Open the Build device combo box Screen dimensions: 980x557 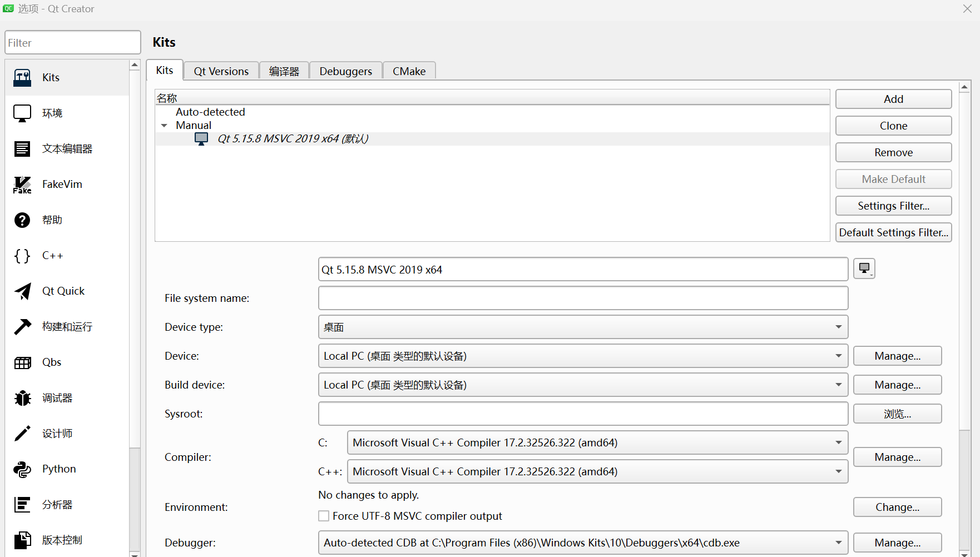point(583,385)
